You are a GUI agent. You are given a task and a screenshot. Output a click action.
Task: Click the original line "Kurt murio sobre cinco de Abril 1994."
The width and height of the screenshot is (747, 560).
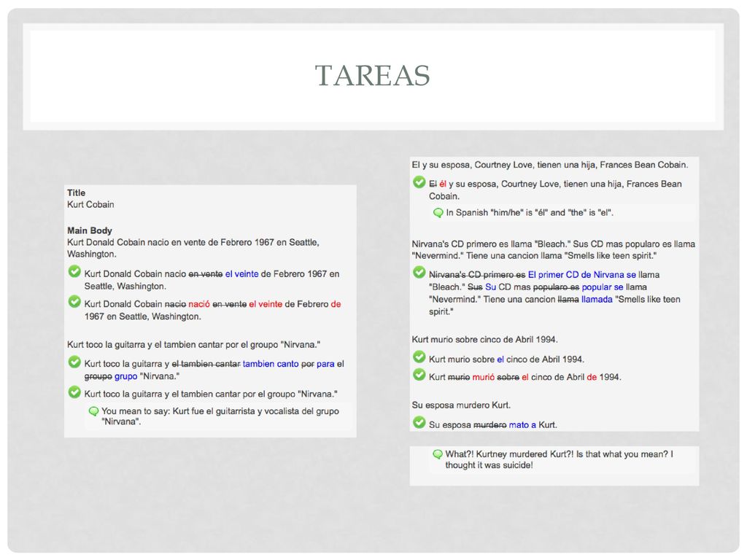point(485,340)
